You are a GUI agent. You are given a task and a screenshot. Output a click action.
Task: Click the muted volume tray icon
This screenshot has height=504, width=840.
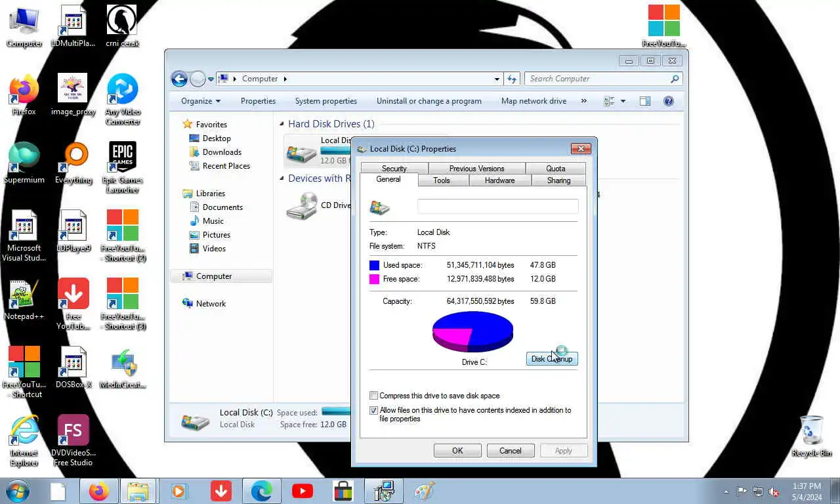[x=774, y=492]
